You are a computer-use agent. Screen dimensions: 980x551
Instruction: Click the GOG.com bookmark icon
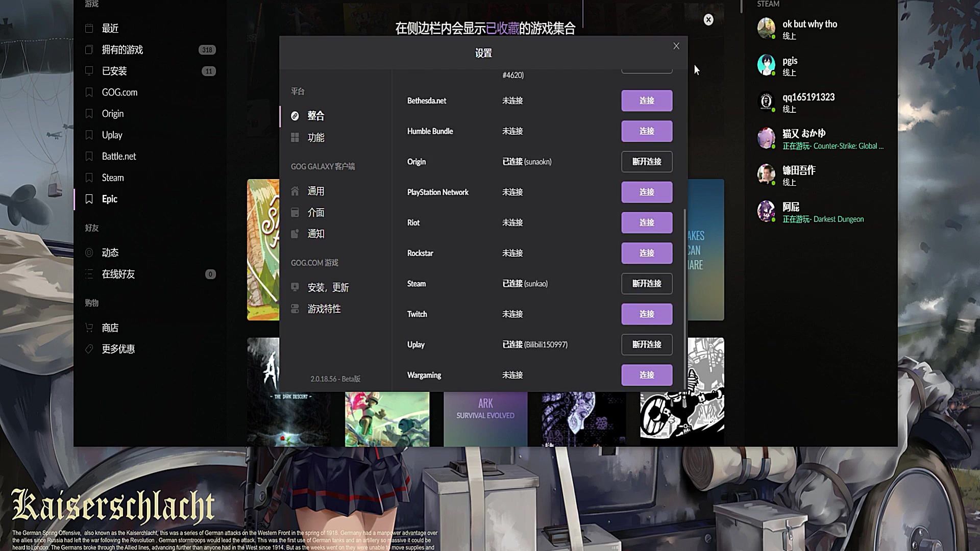point(89,92)
